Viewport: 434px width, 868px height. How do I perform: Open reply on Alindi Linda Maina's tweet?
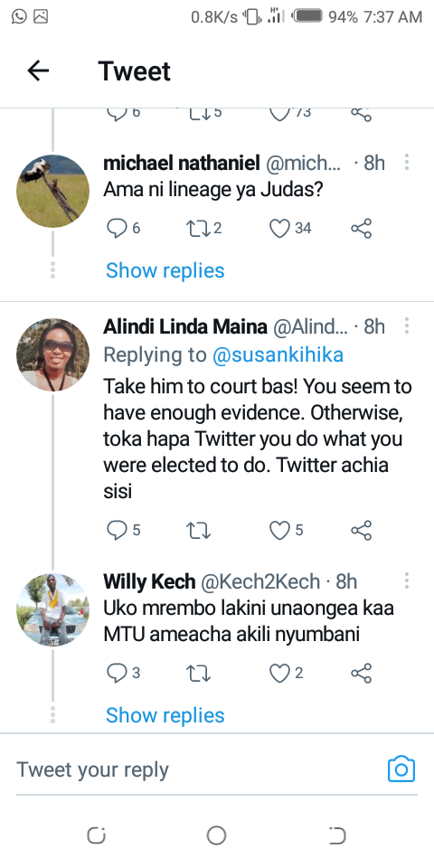point(117,531)
